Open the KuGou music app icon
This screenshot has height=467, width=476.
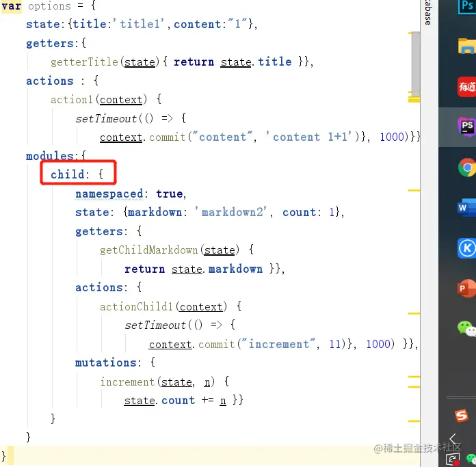[467, 248]
